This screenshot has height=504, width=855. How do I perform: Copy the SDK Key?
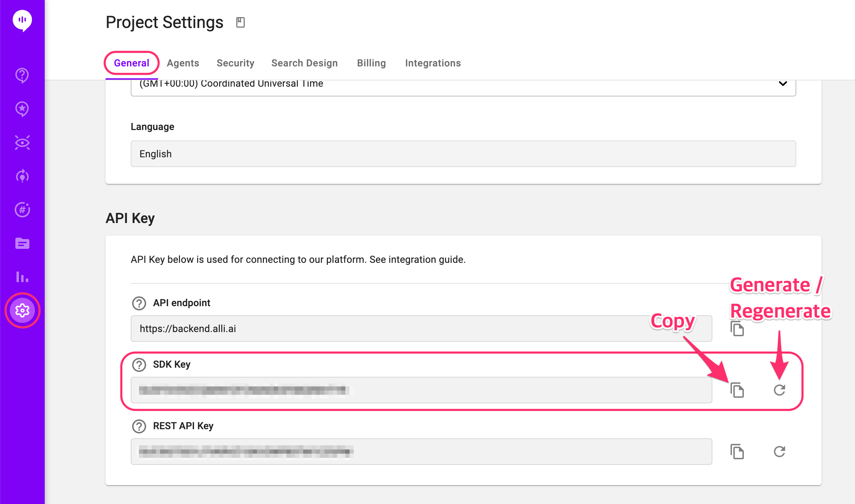coord(737,390)
